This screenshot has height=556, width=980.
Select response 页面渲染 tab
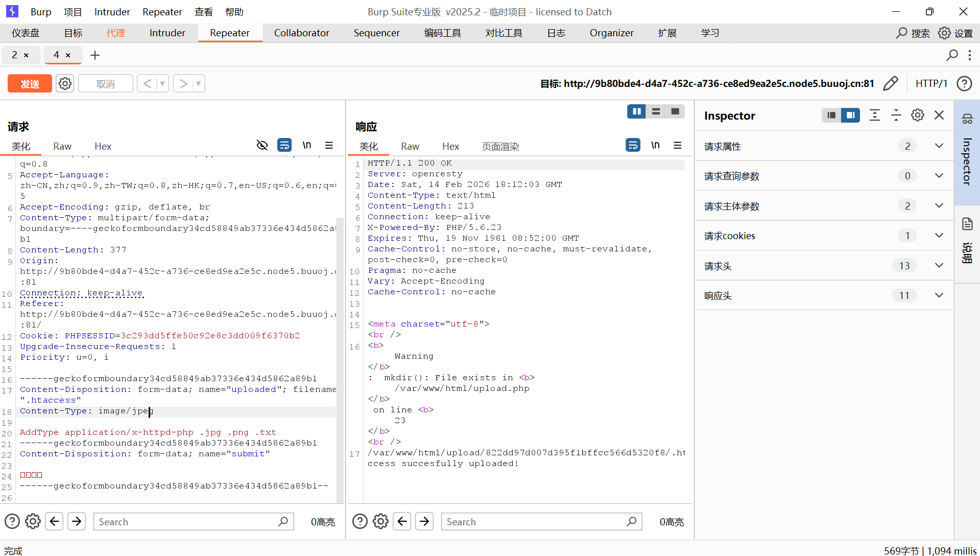pyautogui.click(x=500, y=146)
